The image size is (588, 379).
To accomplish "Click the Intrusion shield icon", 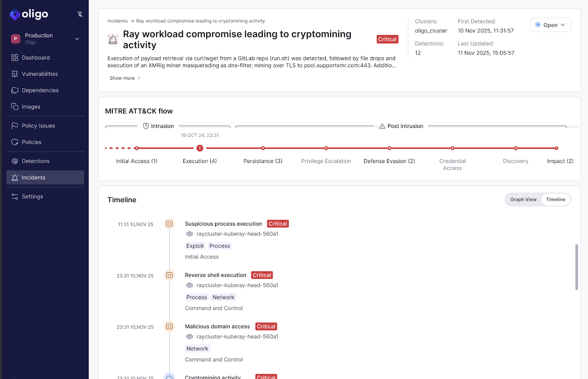I will [x=146, y=126].
